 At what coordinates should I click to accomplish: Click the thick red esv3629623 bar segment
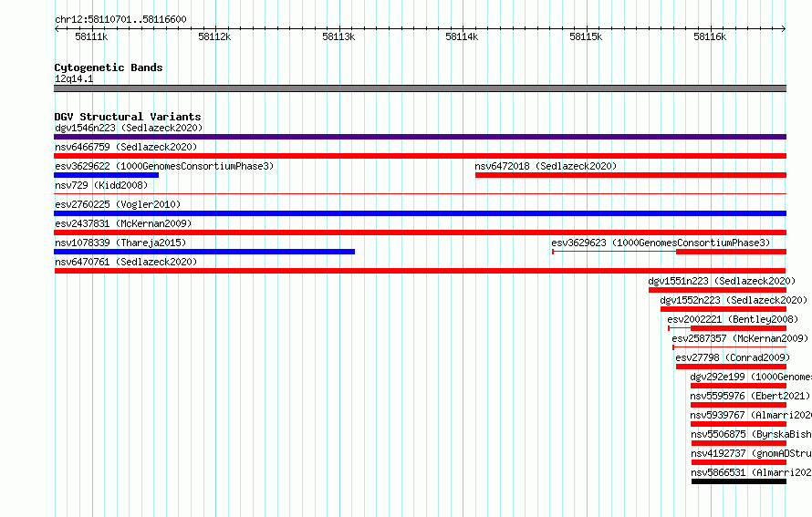pos(731,252)
